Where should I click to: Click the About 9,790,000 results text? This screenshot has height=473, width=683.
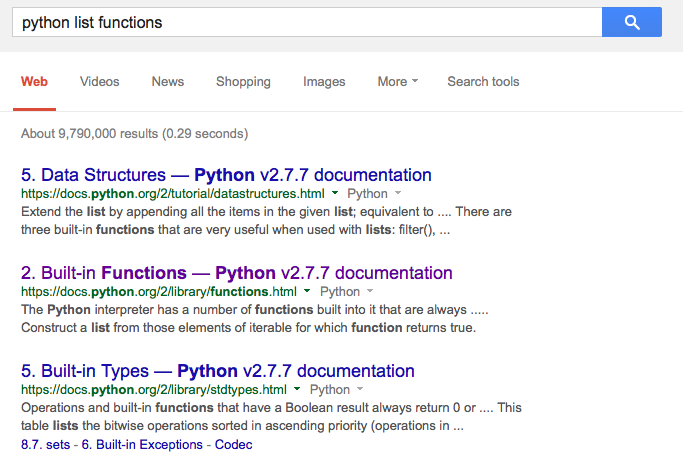coord(135,133)
